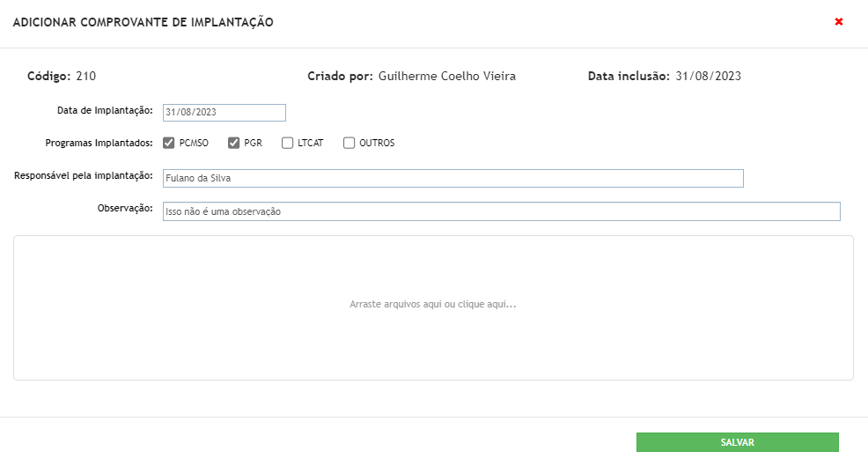Viewport: 868px width, 466px height.
Task: Click the Data de Implantação label
Action: click(105, 111)
